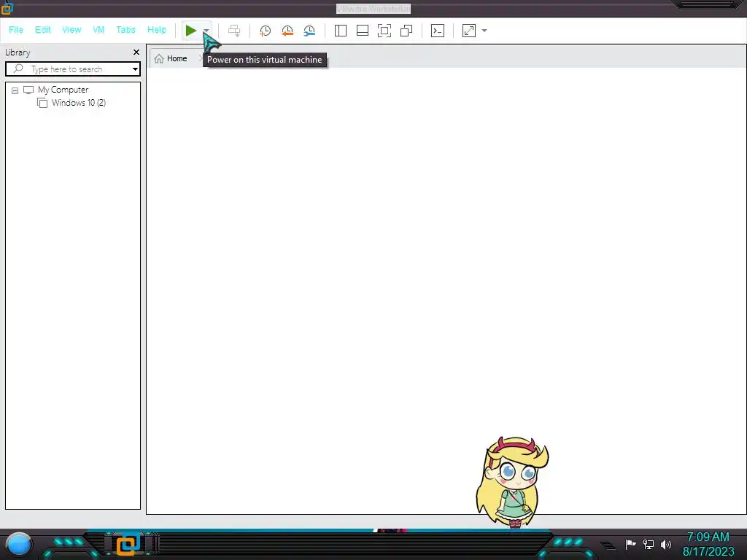Open the volume speaker tray icon
747x560 pixels.
pyautogui.click(x=666, y=544)
